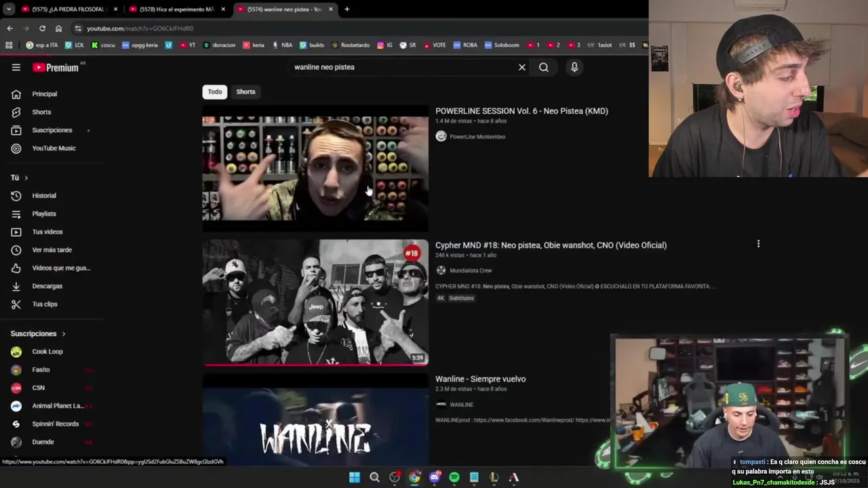
Task: Open the Windows Start menu
Action: (x=355, y=477)
